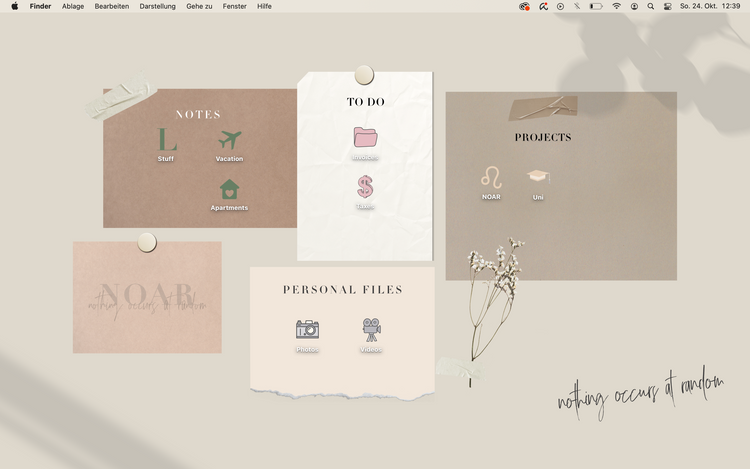Toggle Bluetooth in the menu bar

click(x=577, y=6)
